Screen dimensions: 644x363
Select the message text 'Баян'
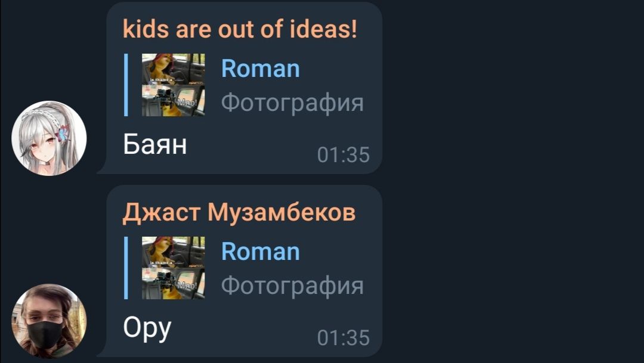(x=155, y=144)
